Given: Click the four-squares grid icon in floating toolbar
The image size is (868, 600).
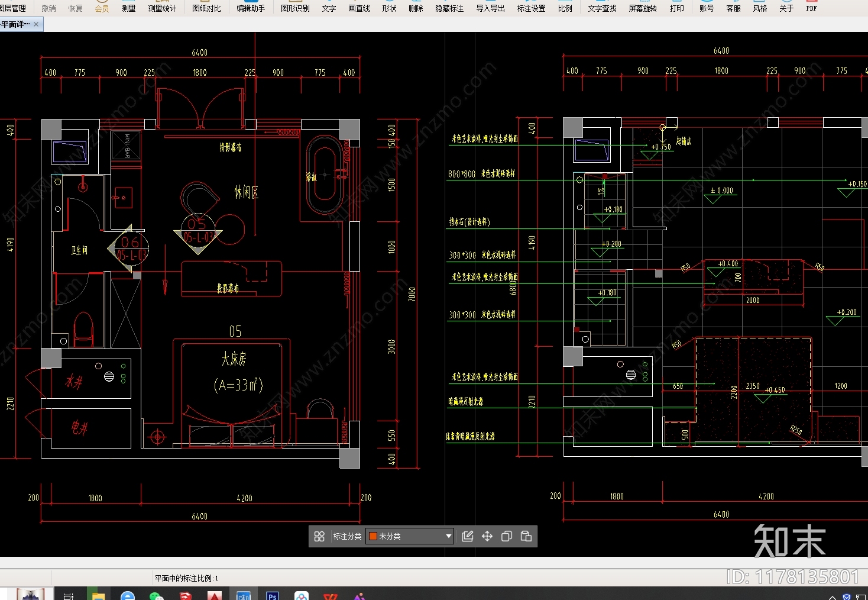Looking at the screenshot, I should click(x=319, y=536).
